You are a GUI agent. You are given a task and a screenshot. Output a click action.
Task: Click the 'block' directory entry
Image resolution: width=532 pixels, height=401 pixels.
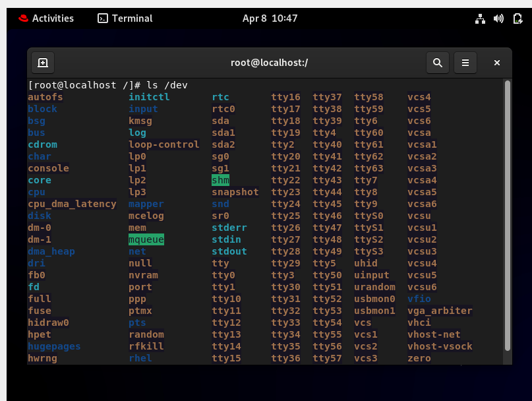tap(42, 109)
